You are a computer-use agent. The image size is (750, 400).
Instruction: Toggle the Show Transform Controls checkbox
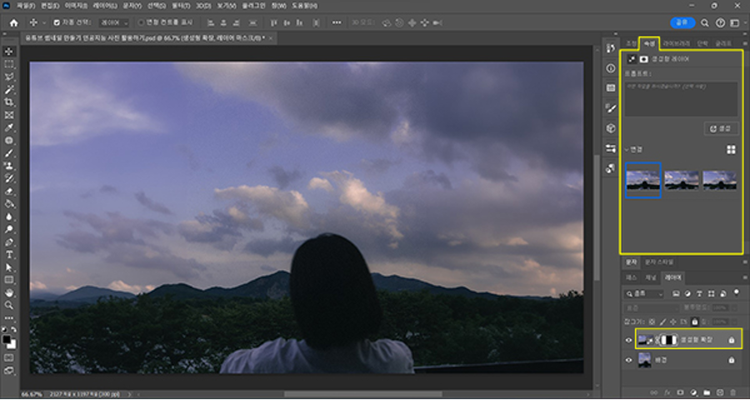(141, 22)
